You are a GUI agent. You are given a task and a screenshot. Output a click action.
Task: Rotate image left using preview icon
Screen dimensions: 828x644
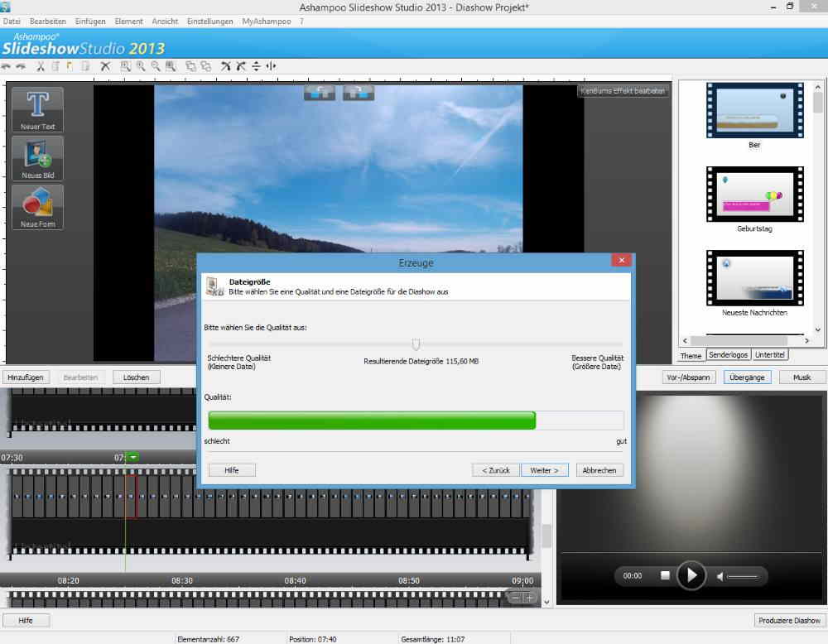click(x=320, y=92)
